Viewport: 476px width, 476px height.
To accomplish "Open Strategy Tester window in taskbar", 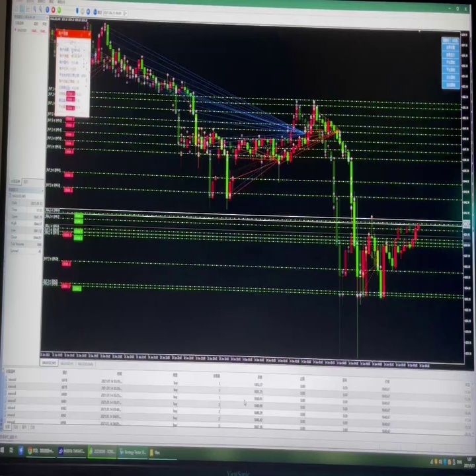I will (133, 452).
